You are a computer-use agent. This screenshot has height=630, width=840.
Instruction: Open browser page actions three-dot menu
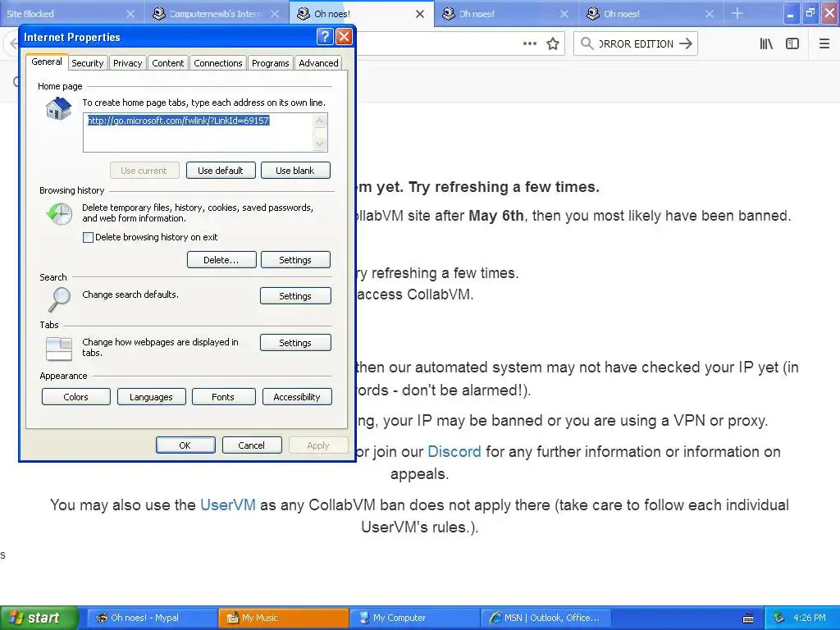529,44
